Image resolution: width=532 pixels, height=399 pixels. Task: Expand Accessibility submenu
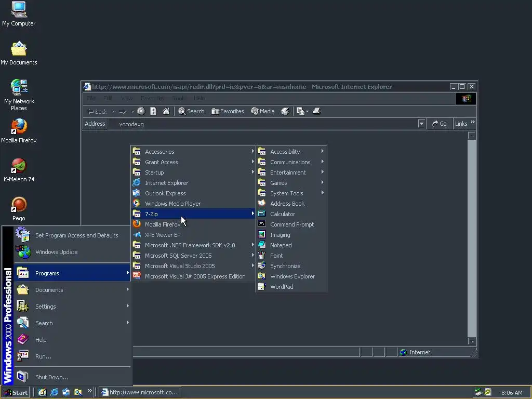(x=291, y=152)
